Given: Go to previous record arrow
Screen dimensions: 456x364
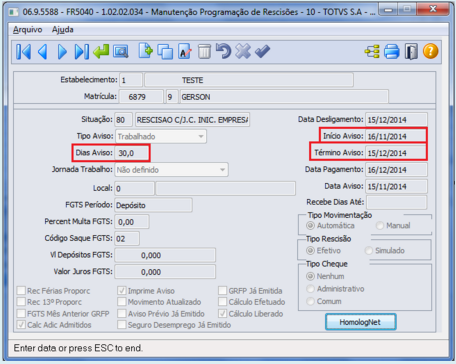Looking at the screenshot, I should [x=42, y=52].
